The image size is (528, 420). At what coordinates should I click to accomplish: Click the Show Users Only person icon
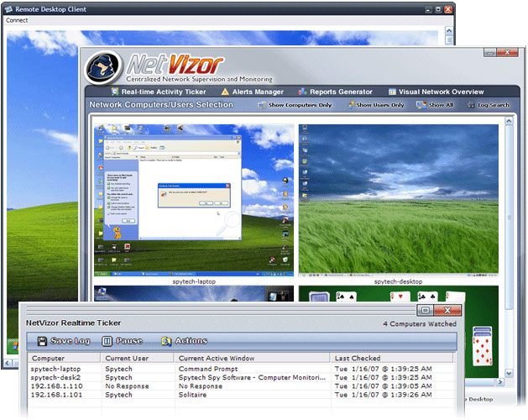point(351,105)
